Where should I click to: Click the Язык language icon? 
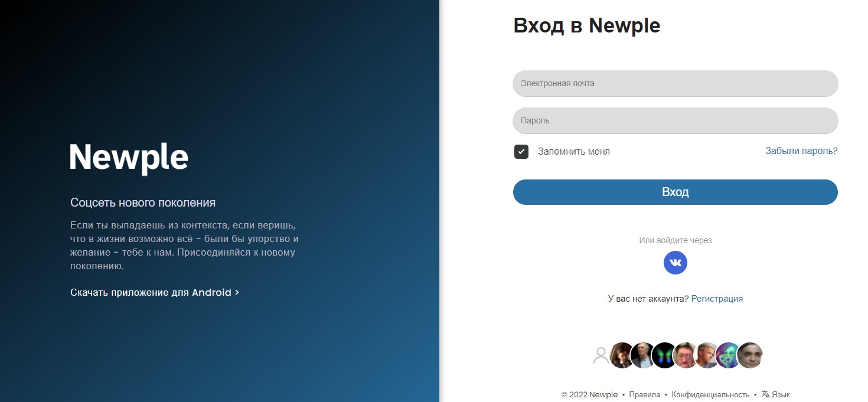tap(765, 394)
